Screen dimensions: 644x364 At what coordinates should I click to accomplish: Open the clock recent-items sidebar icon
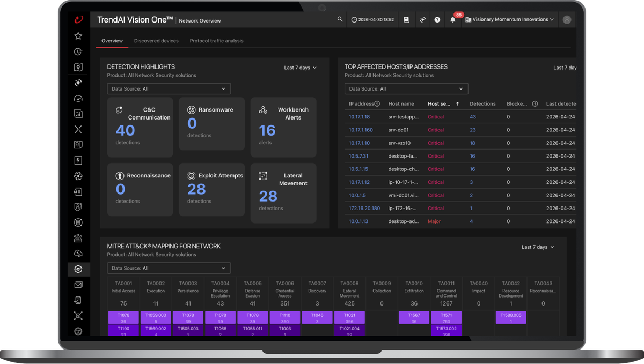point(78,51)
